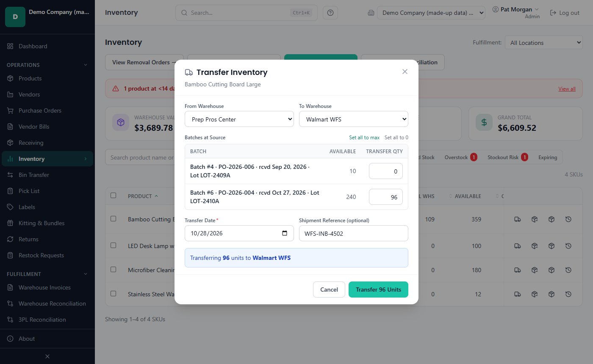Collapse the Operations sidebar section

pyautogui.click(x=47, y=65)
